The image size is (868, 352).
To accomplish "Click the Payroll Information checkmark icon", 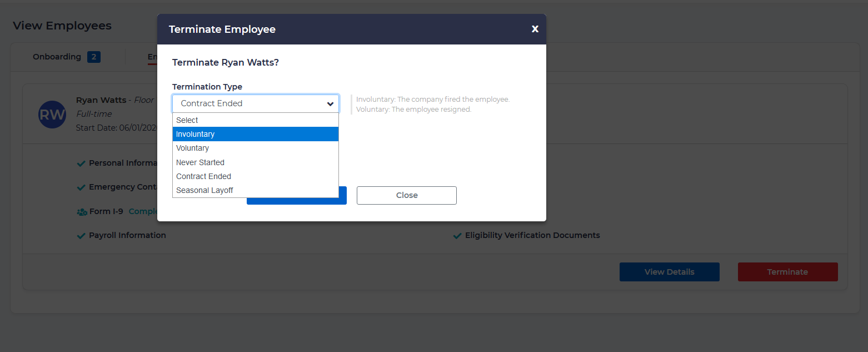I will (81, 236).
